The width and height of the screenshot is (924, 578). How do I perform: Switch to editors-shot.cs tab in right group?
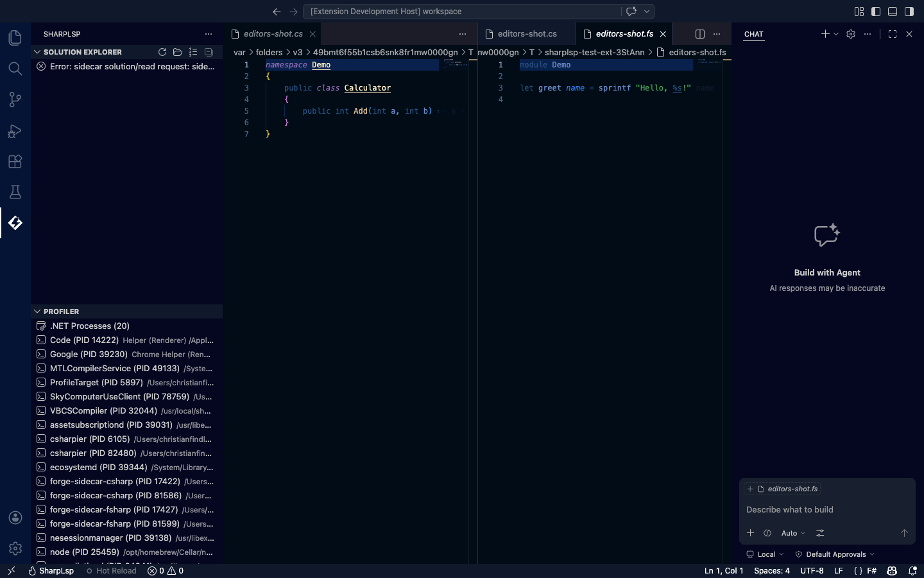click(x=527, y=34)
